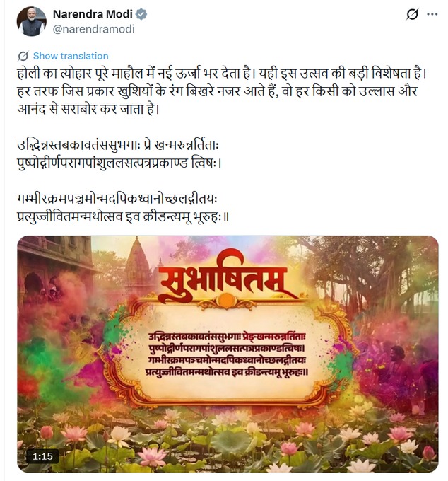
Task: Click the tweet line starting पुष्पोद्गीर्णपराग
Action: pyautogui.click(x=119, y=163)
